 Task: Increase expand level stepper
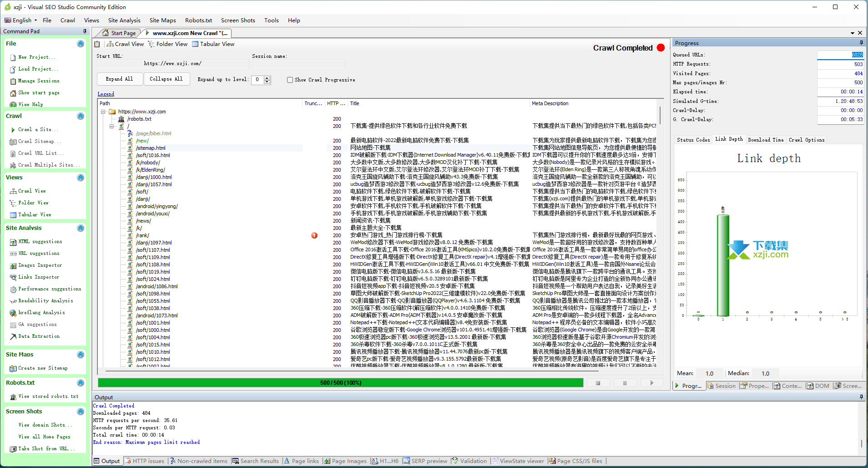(x=267, y=78)
